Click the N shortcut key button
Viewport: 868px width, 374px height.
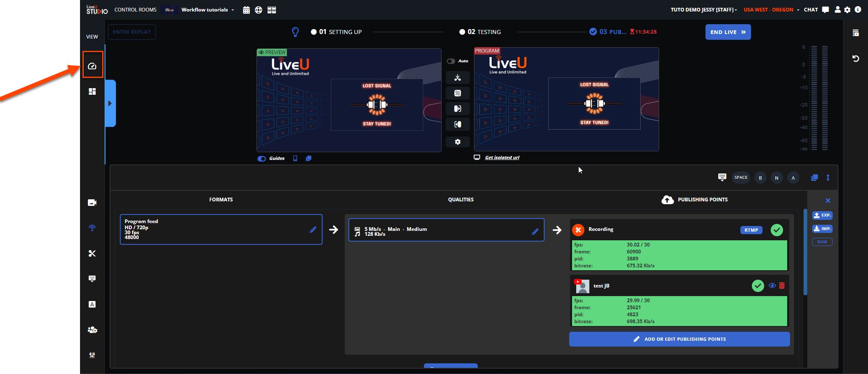[x=776, y=178]
